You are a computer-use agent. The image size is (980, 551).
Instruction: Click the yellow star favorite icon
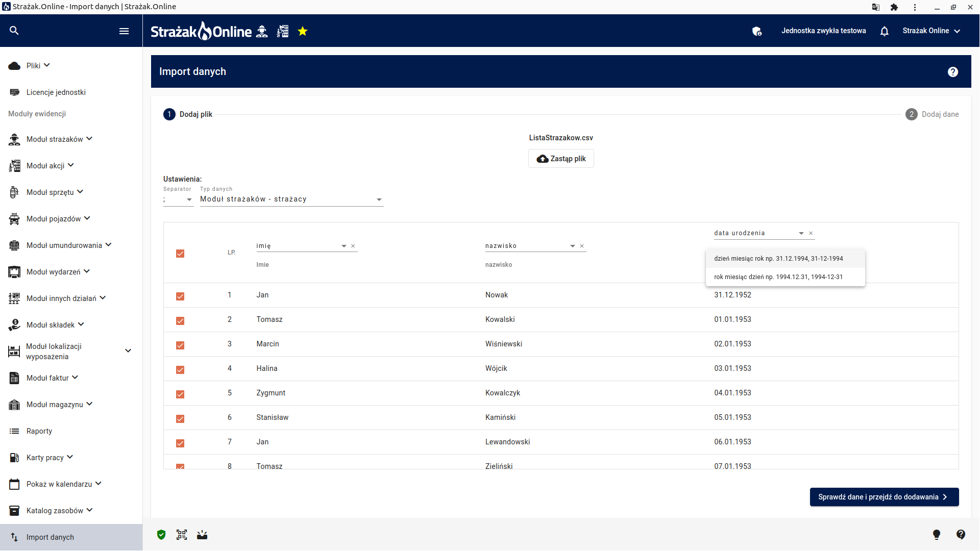click(x=303, y=31)
